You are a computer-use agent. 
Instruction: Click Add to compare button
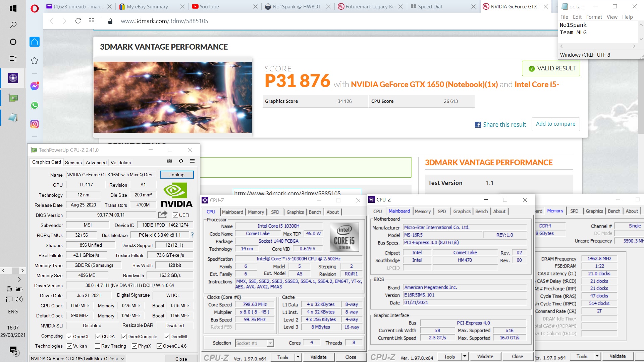[x=555, y=124]
